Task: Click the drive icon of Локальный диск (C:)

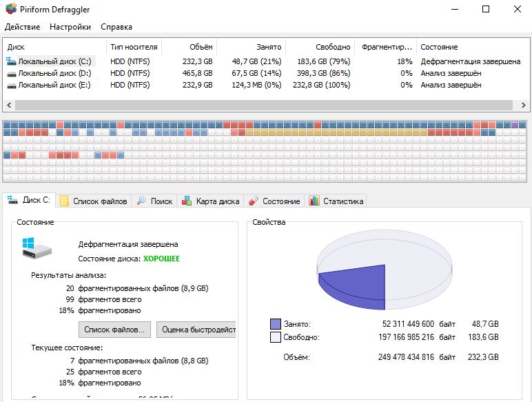Action: pos(11,61)
